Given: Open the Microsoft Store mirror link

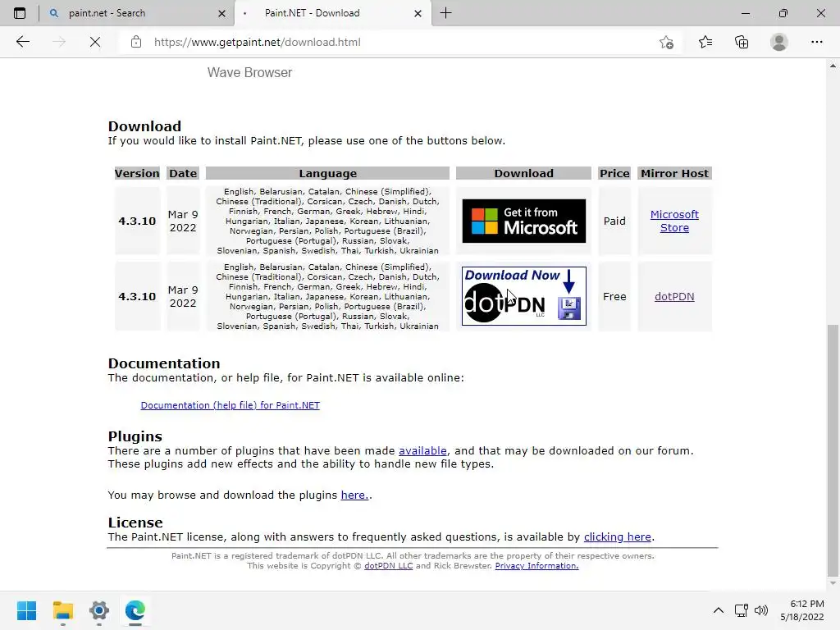Looking at the screenshot, I should 674,221.
